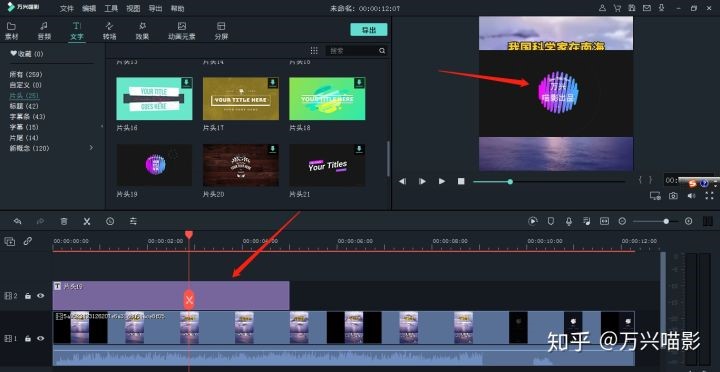The height and width of the screenshot is (372, 720).
Task: Click the download icon on 片头17 thumbnail
Action: click(273, 83)
